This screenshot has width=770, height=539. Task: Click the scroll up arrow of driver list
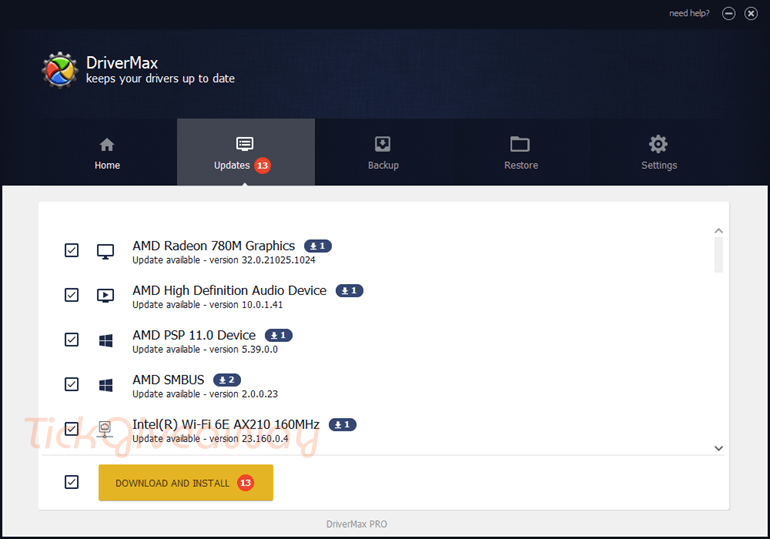[x=718, y=231]
